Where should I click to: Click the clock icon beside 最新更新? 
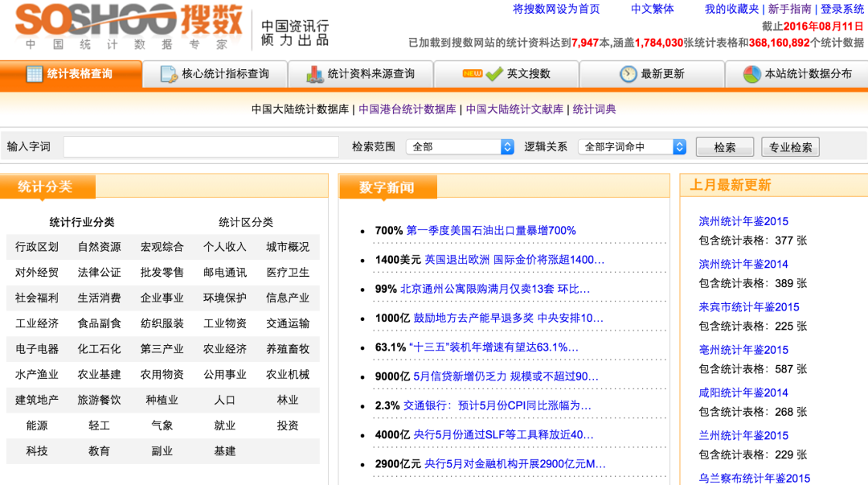(x=628, y=74)
